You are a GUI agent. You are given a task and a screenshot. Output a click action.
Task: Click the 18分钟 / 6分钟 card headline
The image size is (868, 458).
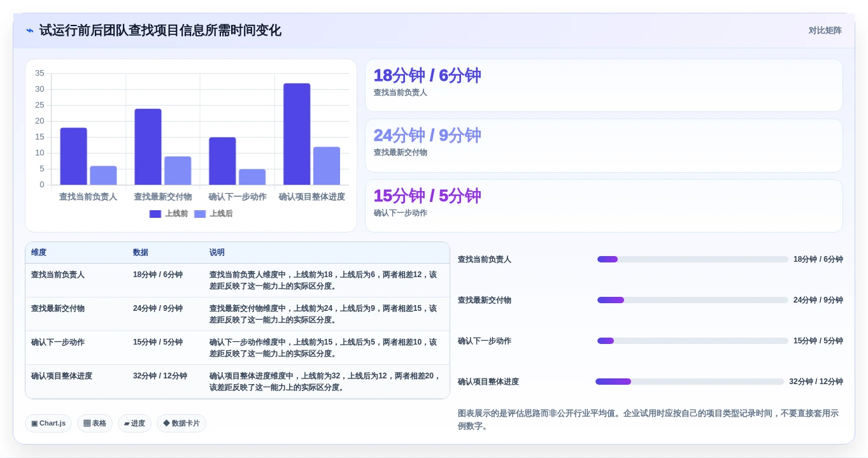(427, 76)
